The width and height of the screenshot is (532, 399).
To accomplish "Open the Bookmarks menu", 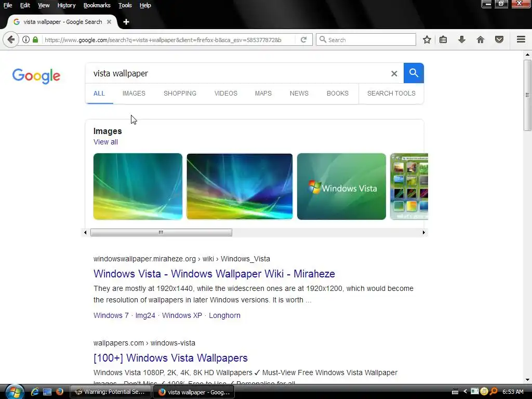I will coord(97,5).
